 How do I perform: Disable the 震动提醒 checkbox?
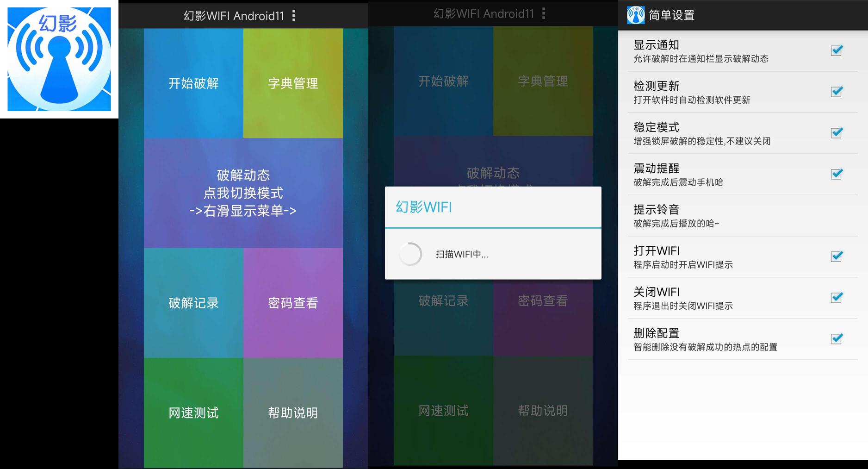pyautogui.click(x=837, y=174)
